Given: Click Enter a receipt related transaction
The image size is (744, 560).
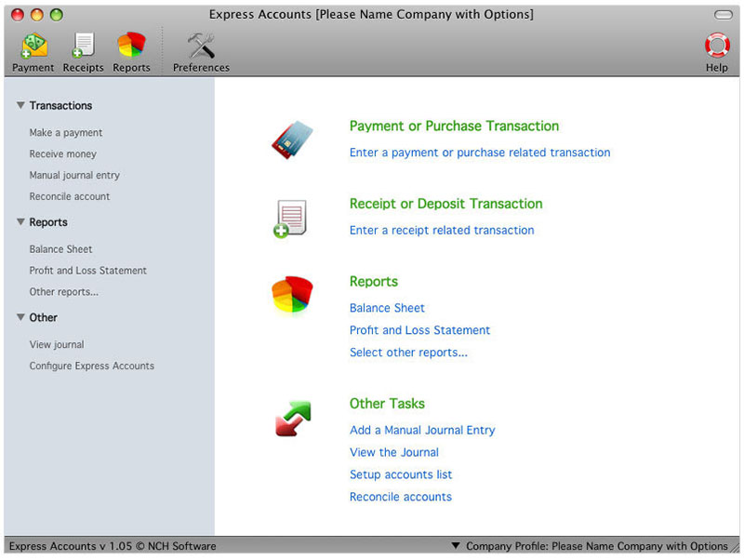Looking at the screenshot, I should point(442,230).
